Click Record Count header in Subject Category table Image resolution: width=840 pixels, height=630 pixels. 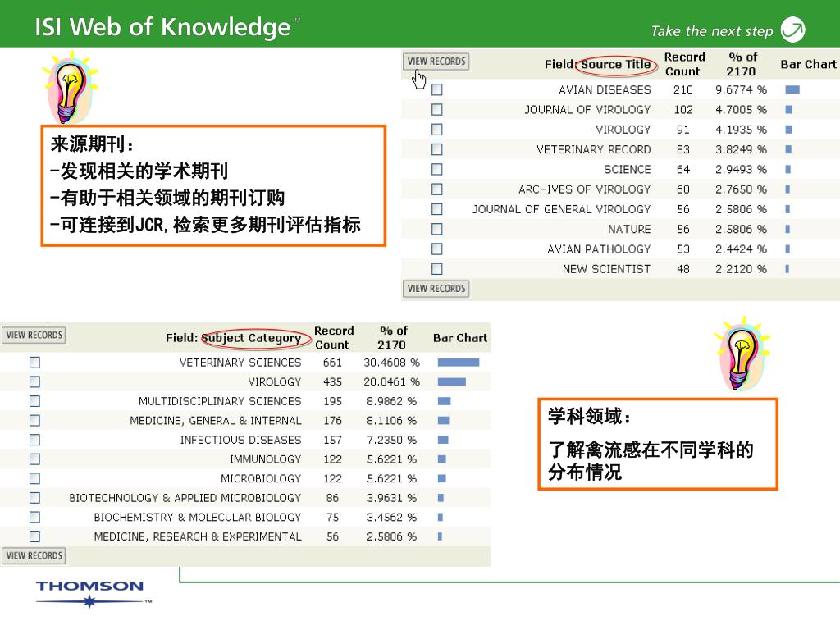334,338
